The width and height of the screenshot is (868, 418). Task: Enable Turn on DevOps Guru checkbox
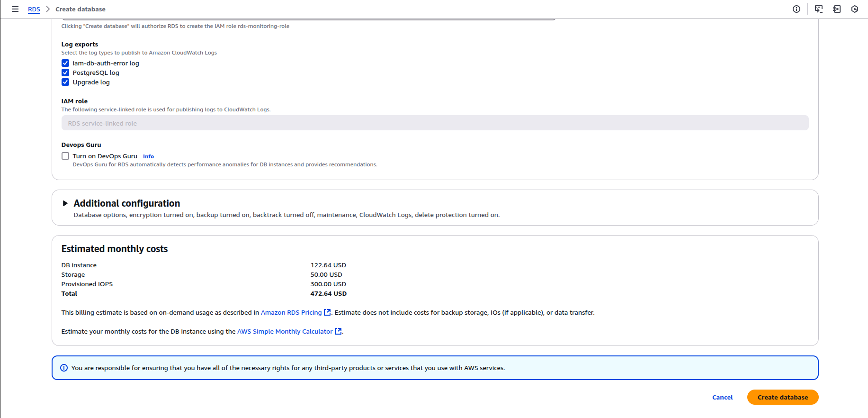pyautogui.click(x=65, y=156)
